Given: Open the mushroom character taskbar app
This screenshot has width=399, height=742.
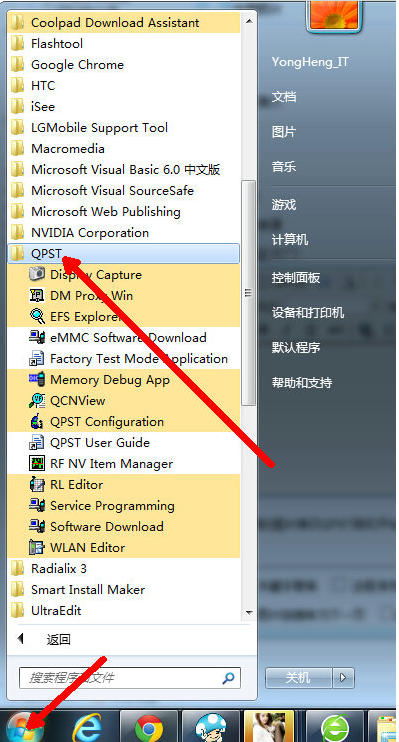Looking at the screenshot, I should pos(210,728).
